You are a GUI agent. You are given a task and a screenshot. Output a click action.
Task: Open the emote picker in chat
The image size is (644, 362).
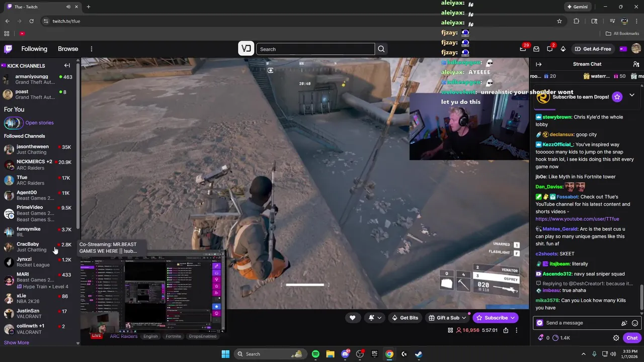click(x=635, y=323)
